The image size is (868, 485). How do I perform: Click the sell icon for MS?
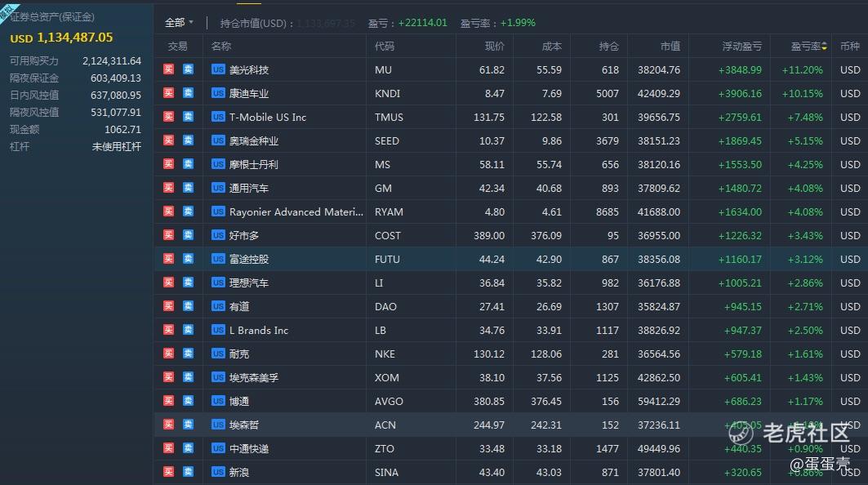[x=188, y=164]
